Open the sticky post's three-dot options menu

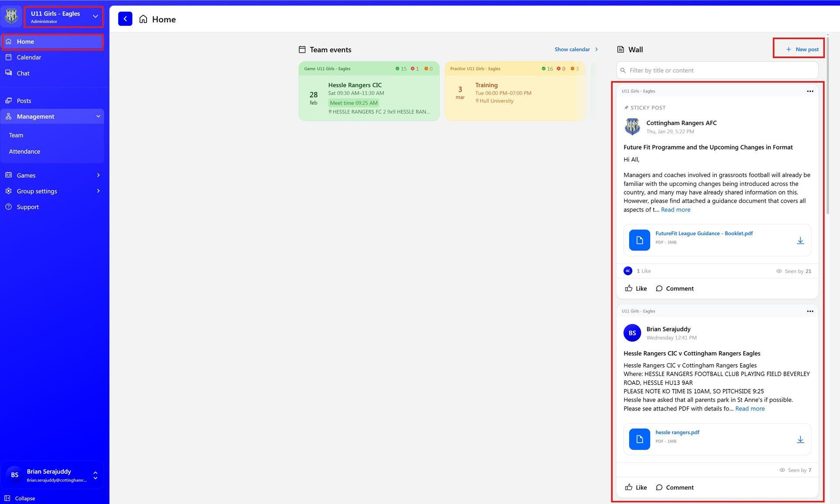pos(810,91)
